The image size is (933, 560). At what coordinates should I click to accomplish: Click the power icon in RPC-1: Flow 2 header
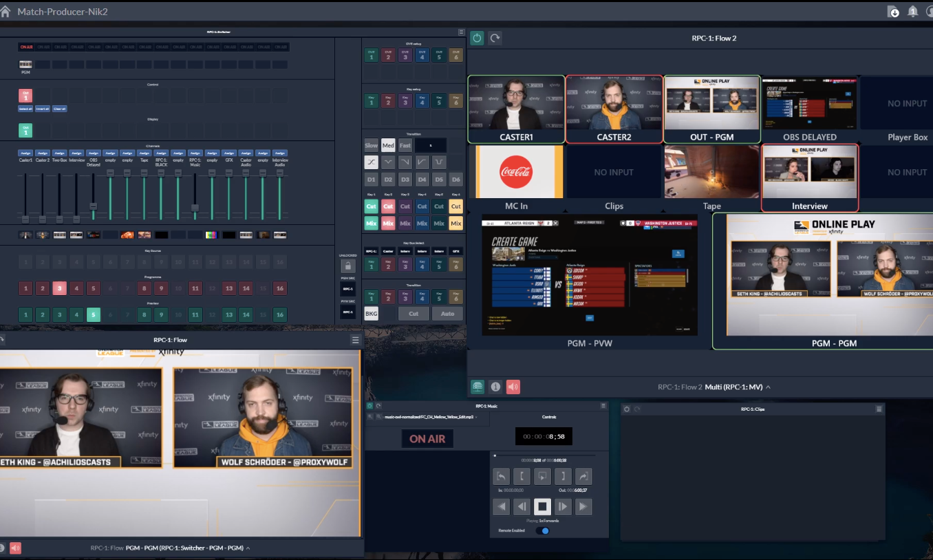pos(477,38)
